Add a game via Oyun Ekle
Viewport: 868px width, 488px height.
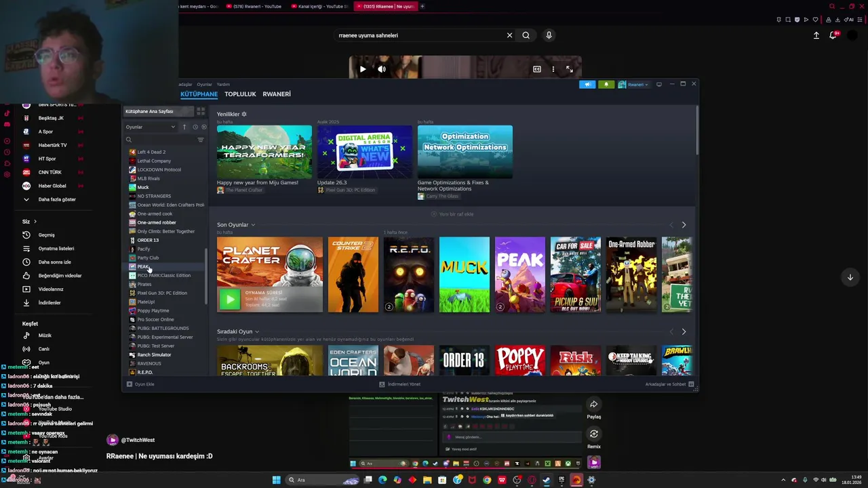coord(140,384)
